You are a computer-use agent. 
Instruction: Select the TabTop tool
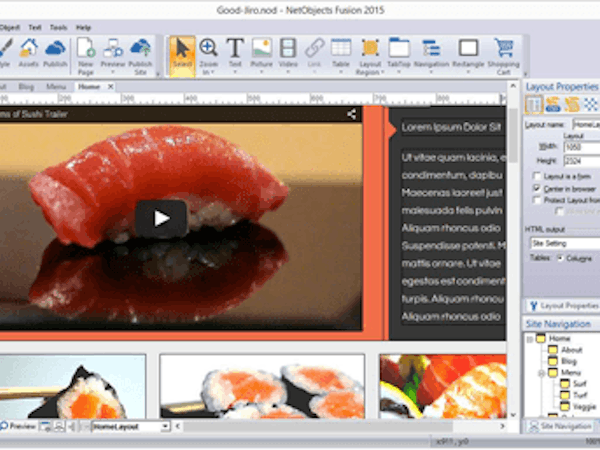coord(399,54)
